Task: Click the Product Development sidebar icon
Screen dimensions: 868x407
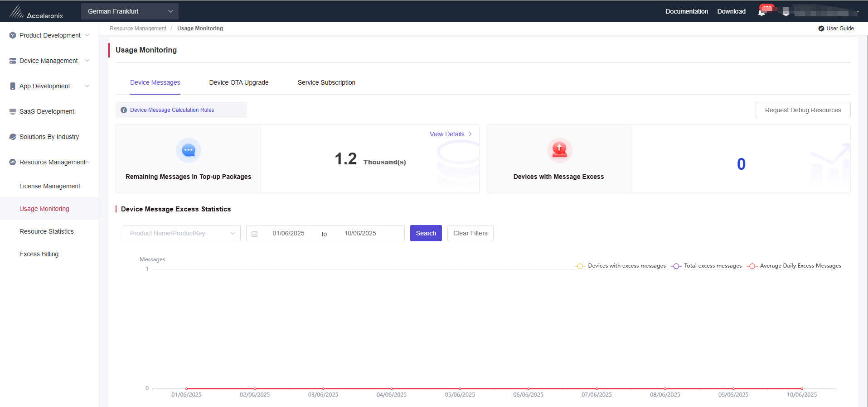Action: click(x=13, y=35)
